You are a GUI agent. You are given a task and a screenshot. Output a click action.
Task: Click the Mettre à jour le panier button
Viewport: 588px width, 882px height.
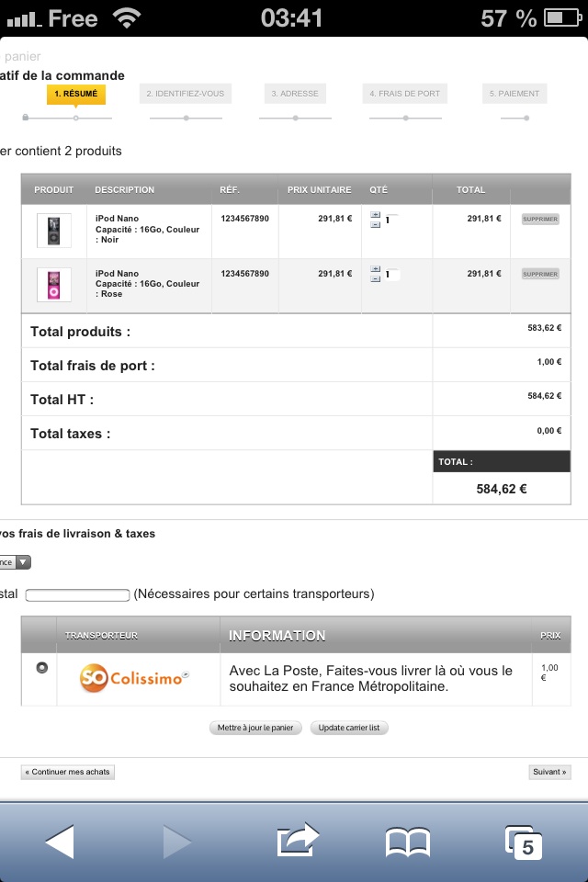click(255, 728)
